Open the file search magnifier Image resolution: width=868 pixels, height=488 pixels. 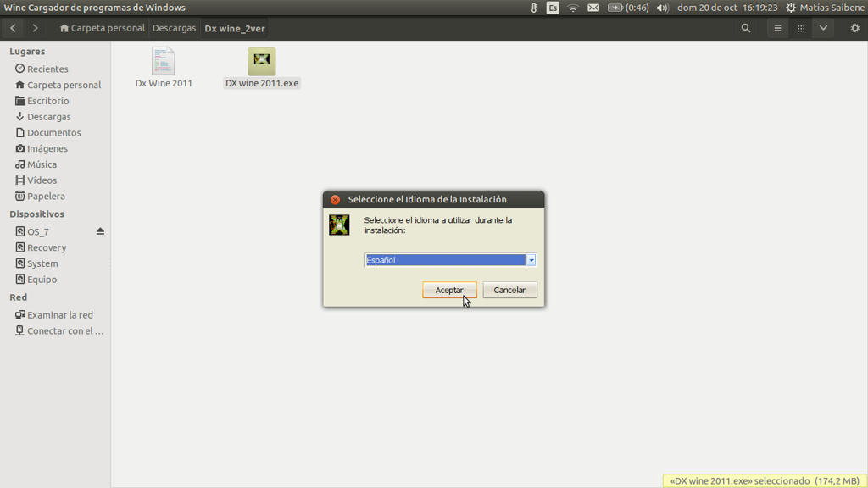(746, 28)
